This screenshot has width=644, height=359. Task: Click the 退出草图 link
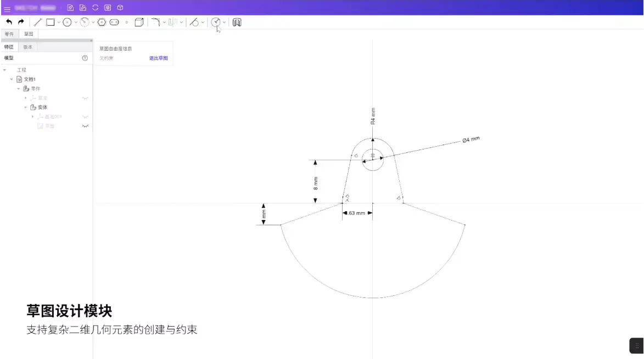[x=159, y=58]
